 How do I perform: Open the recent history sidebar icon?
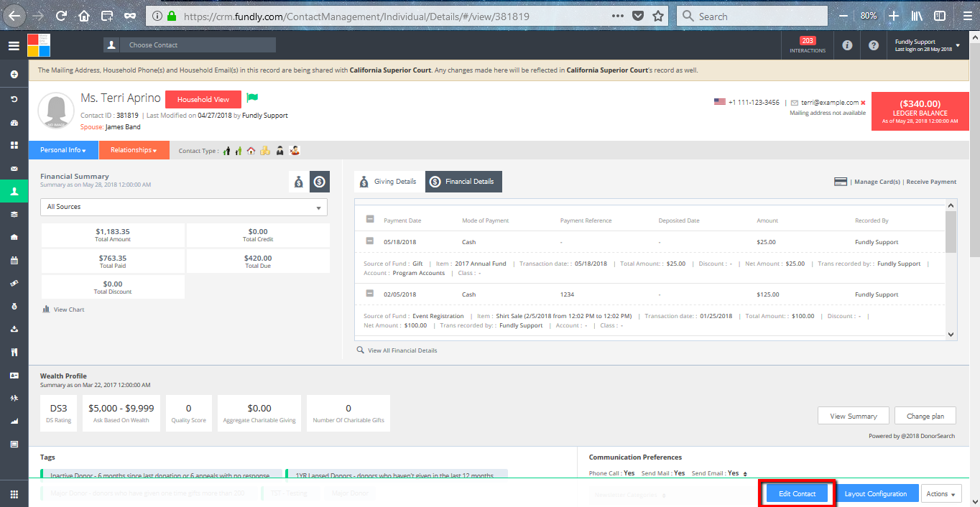click(x=14, y=98)
